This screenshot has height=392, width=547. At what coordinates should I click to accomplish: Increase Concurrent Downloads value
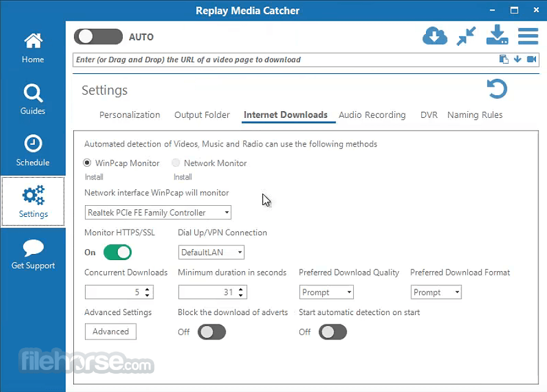pos(147,289)
